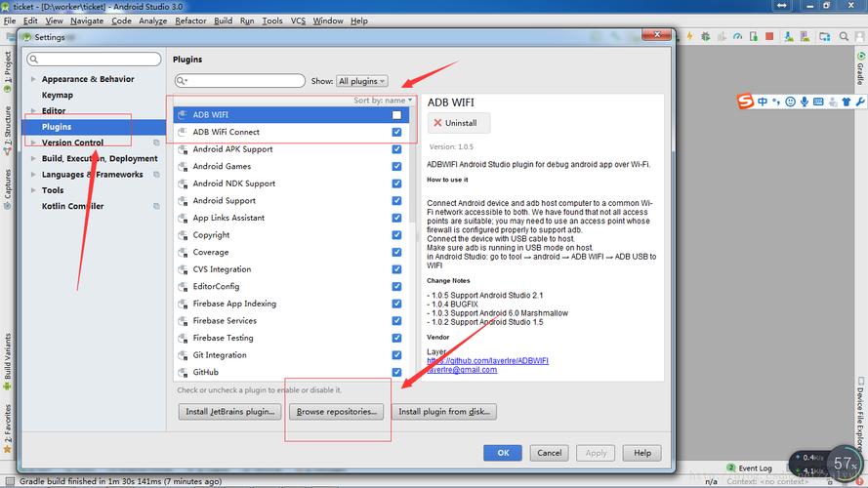The image size is (868, 488).
Task: Click the OK button
Action: pos(503,453)
